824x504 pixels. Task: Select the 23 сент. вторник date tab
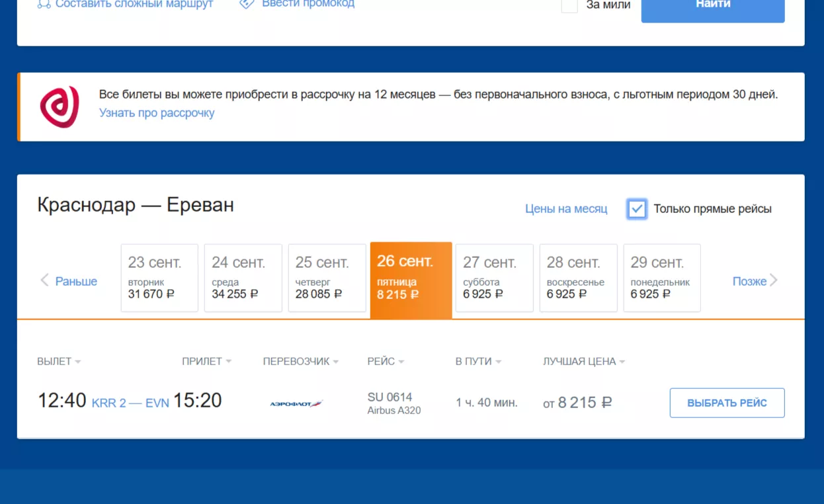(x=159, y=278)
